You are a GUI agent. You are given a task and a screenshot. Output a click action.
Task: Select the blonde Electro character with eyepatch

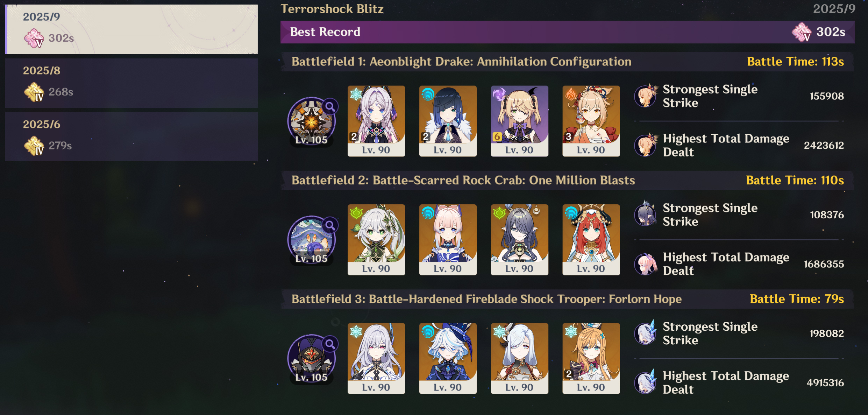pos(519,121)
